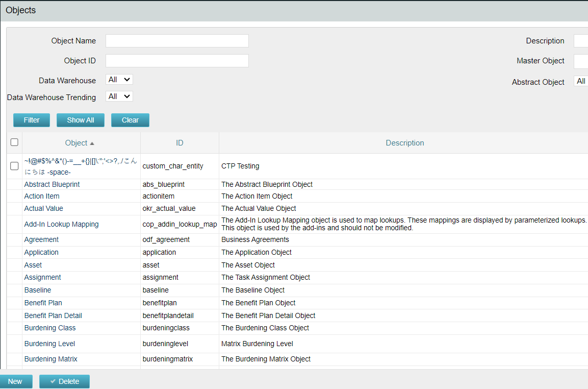Click the New button
The height and width of the screenshot is (389, 588).
click(15, 381)
